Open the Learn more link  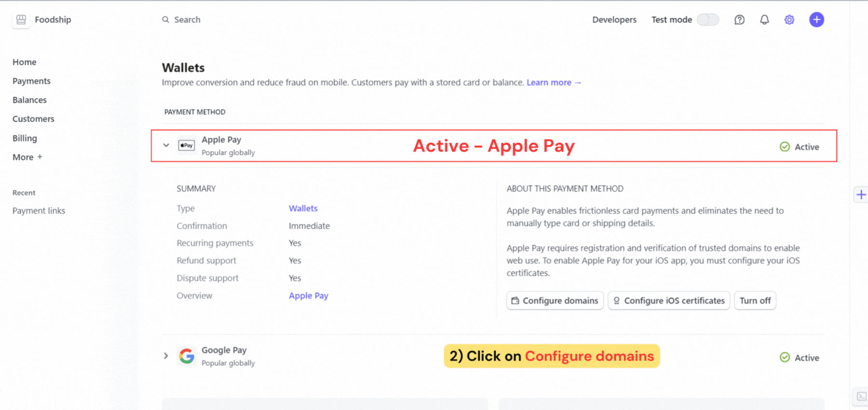pyautogui.click(x=554, y=82)
